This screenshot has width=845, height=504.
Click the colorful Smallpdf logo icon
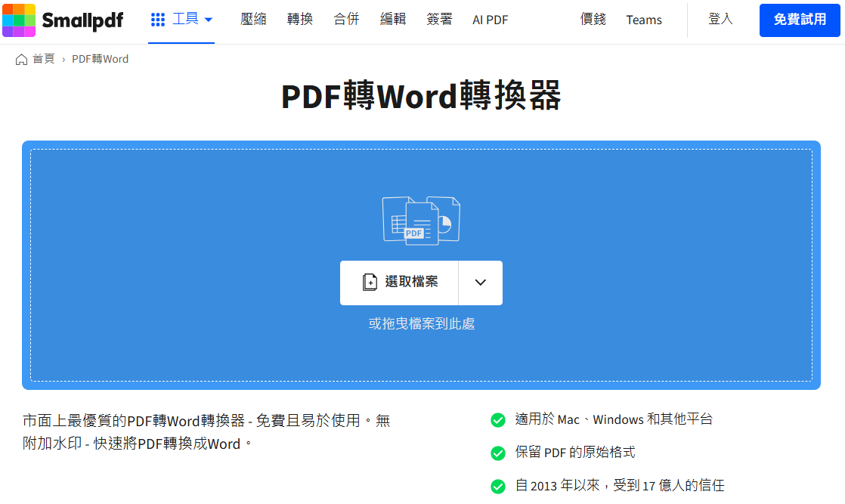pyautogui.click(x=20, y=20)
